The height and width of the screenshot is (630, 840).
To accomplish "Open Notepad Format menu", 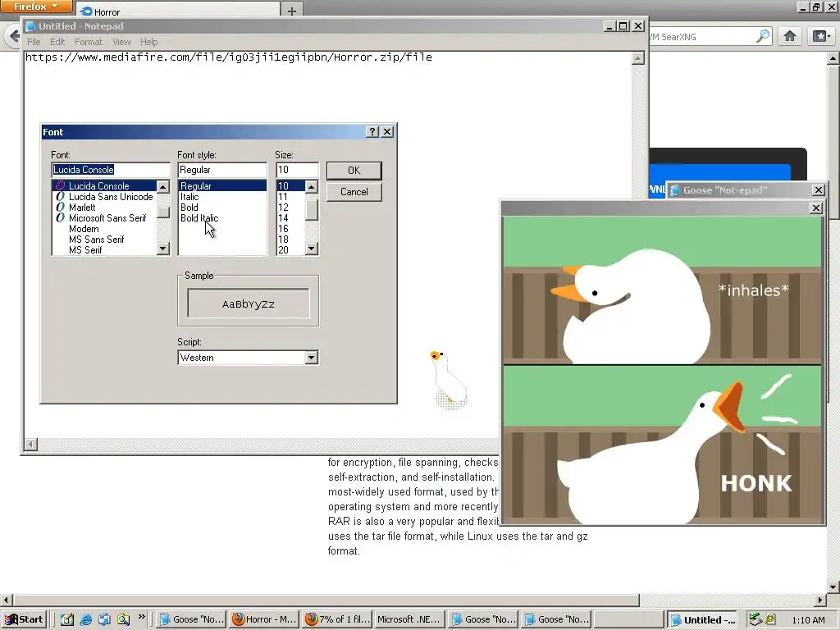I will pos(89,42).
